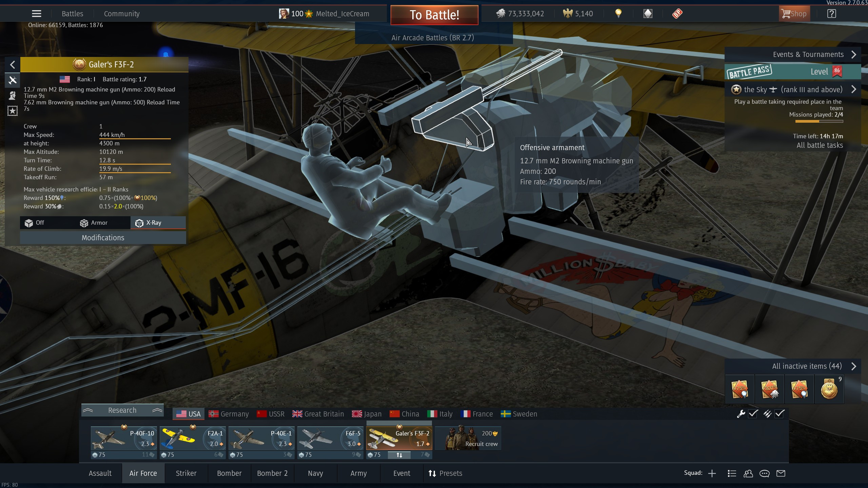Click the Max Speed stat bar
868x488 pixels.
[135, 139]
